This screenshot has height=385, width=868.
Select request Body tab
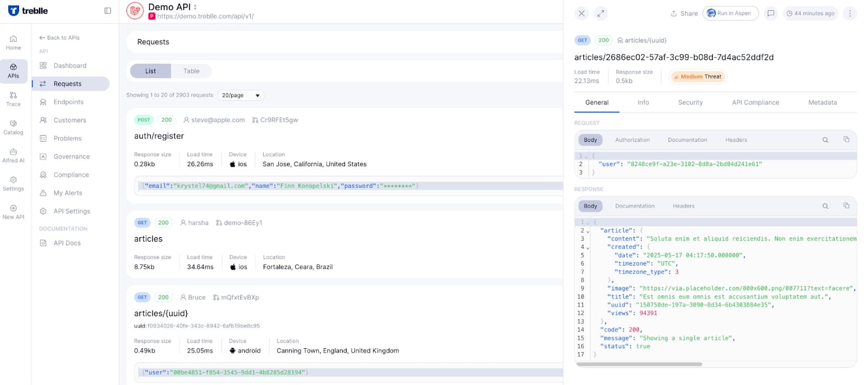[x=590, y=140]
